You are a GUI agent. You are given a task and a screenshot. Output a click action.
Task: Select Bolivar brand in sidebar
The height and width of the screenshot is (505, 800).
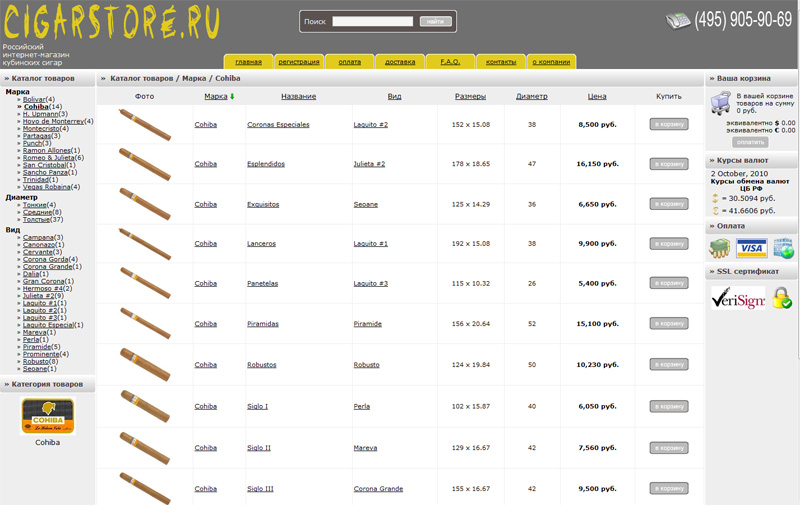34,99
